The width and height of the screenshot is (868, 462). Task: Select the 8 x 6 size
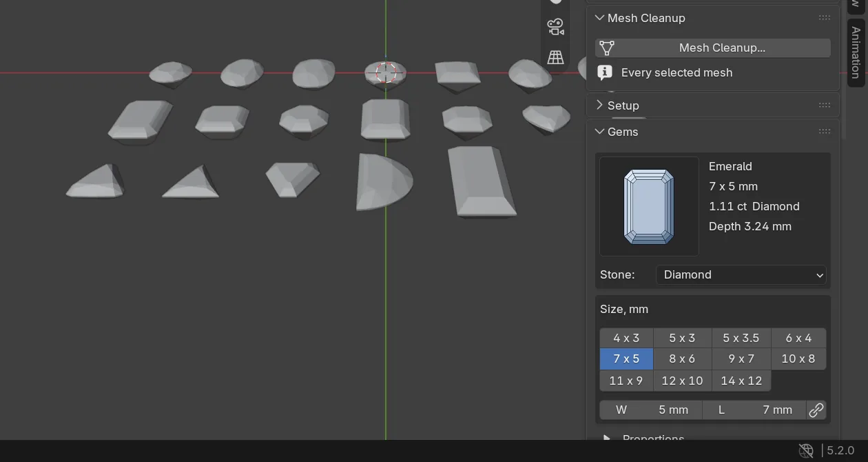pos(682,359)
